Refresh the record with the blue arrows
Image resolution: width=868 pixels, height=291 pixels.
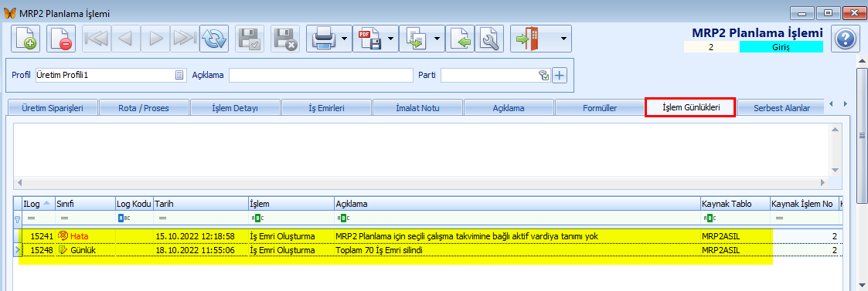coord(214,39)
